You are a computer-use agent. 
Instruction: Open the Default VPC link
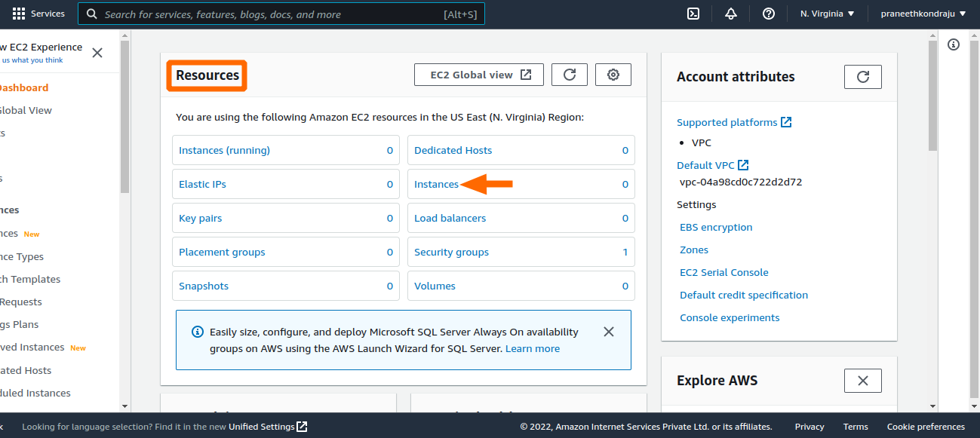[x=705, y=165]
